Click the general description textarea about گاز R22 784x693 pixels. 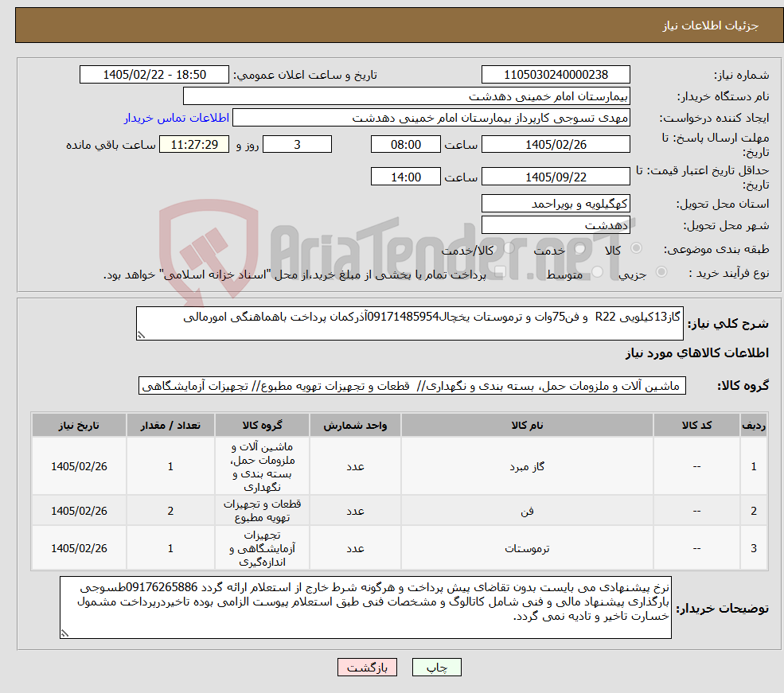(409, 323)
